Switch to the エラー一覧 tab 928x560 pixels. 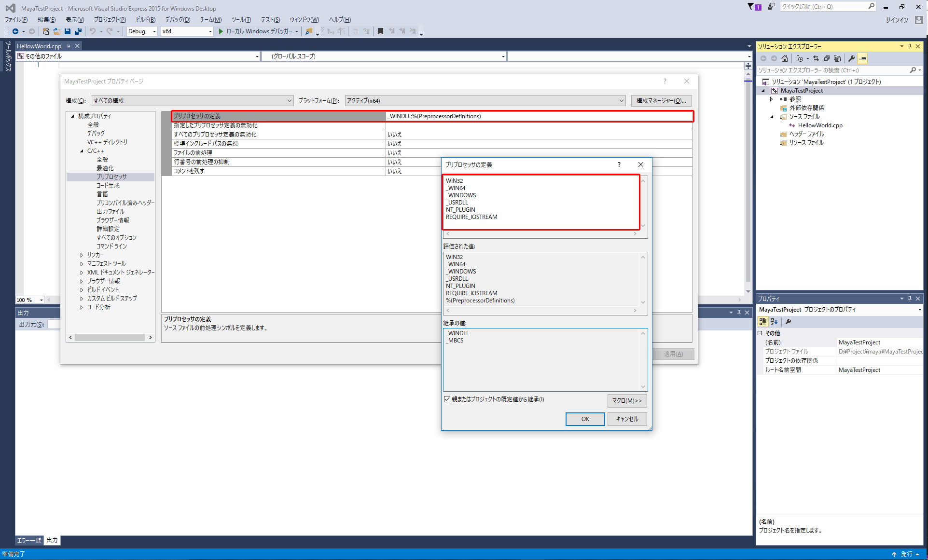29,540
